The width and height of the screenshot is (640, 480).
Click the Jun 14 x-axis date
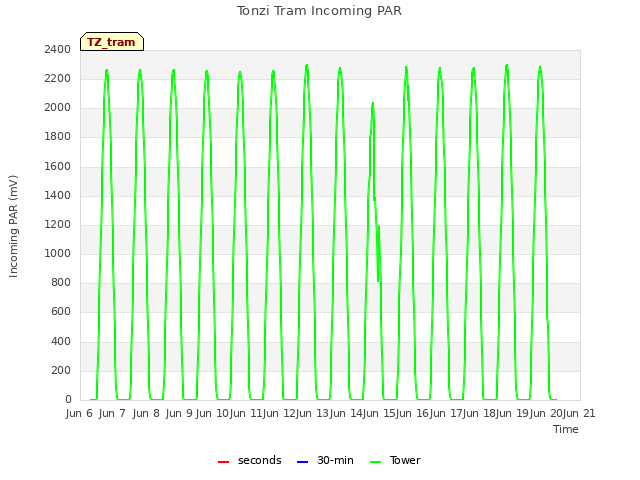(x=346, y=413)
